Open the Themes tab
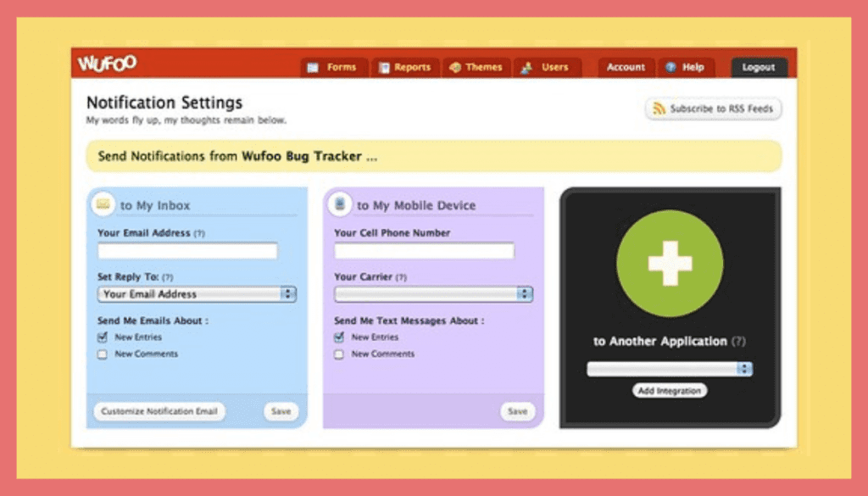This screenshot has height=496, width=868. coord(476,68)
